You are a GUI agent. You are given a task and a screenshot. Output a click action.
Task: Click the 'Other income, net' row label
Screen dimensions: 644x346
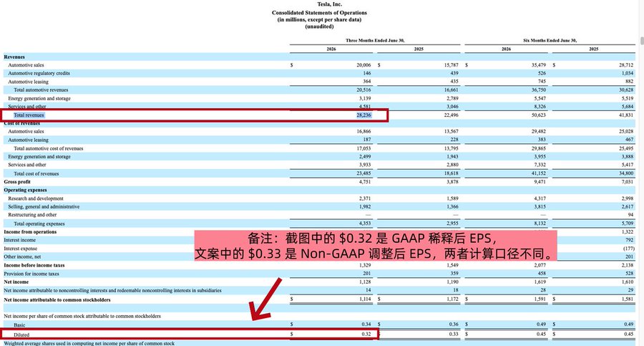(23, 256)
